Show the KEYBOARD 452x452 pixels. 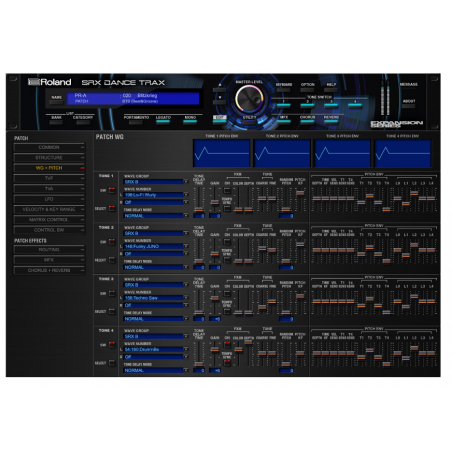click(x=284, y=90)
